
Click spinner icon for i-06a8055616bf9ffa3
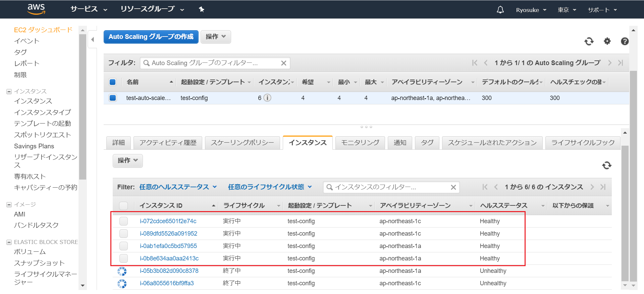(x=122, y=284)
